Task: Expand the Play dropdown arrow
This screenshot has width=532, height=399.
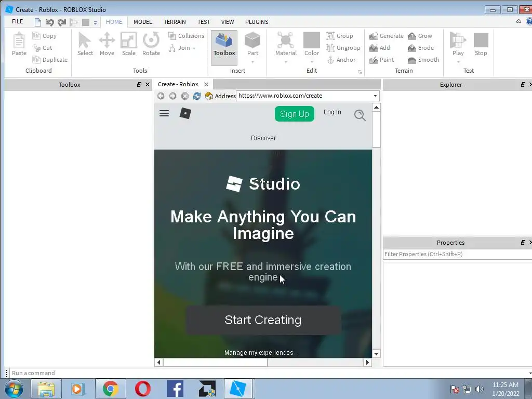Action: click(x=458, y=62)
